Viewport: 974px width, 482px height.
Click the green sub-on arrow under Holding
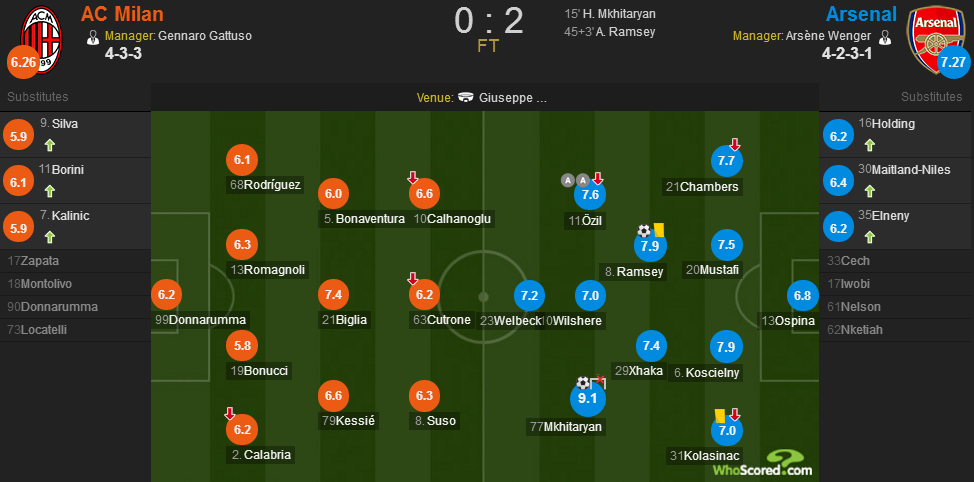tap(869, 145)
